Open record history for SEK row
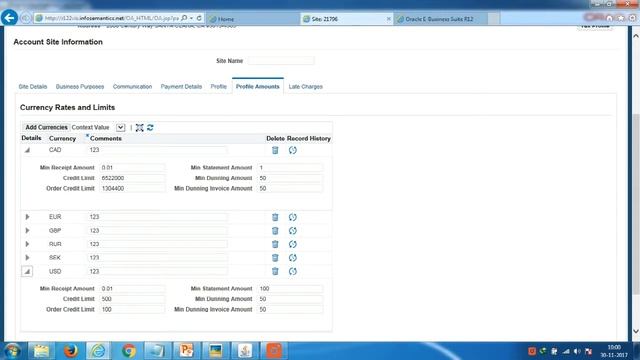The image size is (640, 360). (x=293, y=258)
